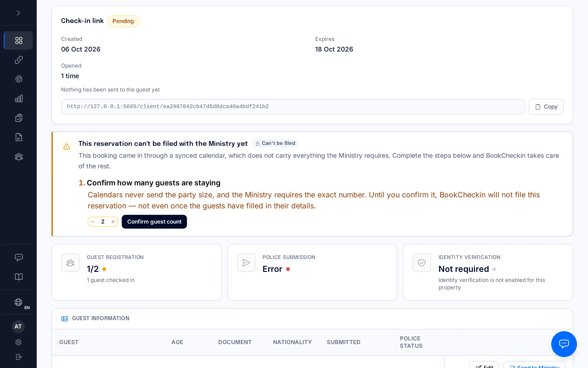Click the GUEST INFORMATION section title

coord(101,318)
